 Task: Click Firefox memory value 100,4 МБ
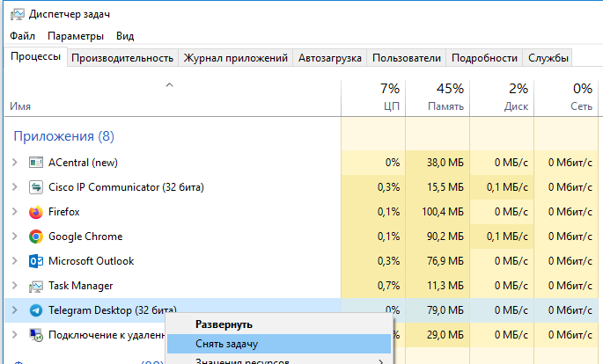443,212
